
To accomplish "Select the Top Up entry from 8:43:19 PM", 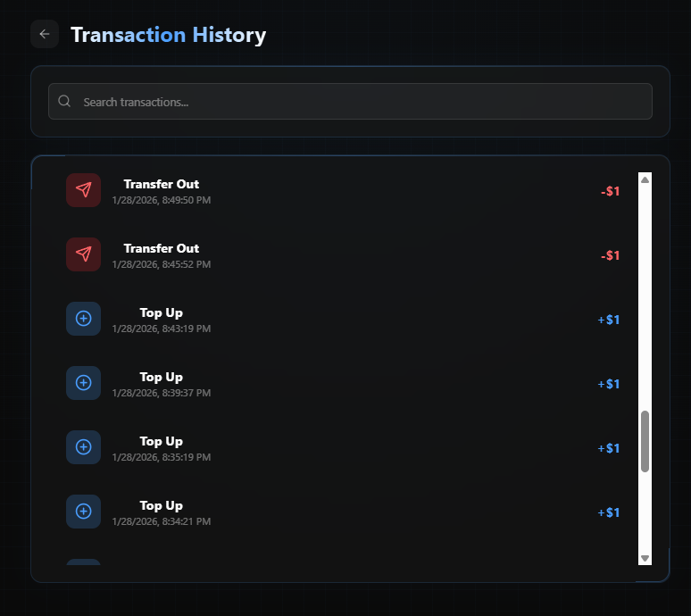I will [x=162, y=313].
